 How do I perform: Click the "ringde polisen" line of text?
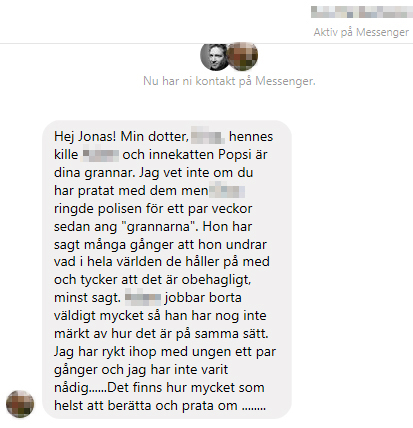153,209
